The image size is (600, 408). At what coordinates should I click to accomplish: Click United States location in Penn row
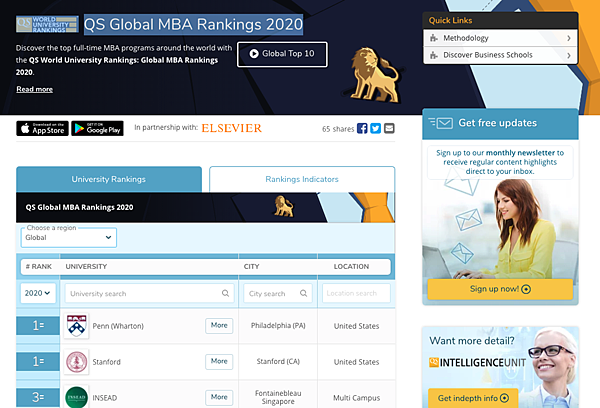pyautogui.click(x=357, y=326)
